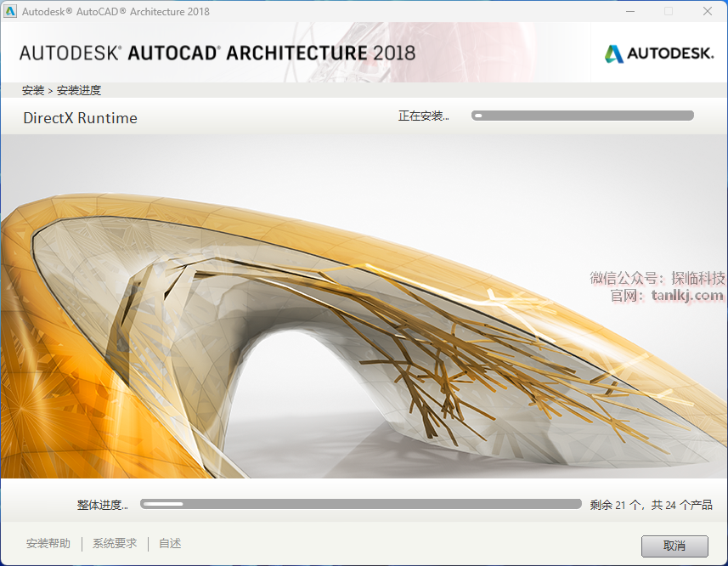The height and width of the screenshot is (566, 728).
Task: Click the DirectX Runtime install progress bar
Action: coord(583,116)
